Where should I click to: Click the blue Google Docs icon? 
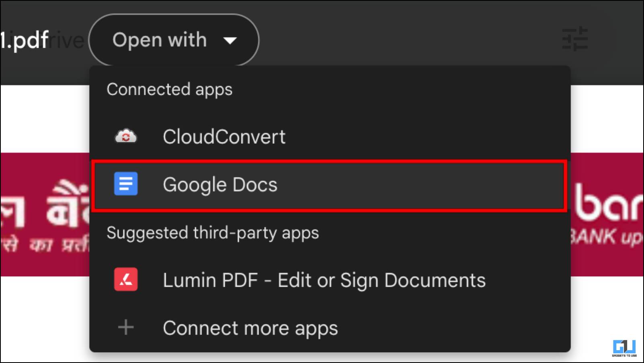coord(126,184)
